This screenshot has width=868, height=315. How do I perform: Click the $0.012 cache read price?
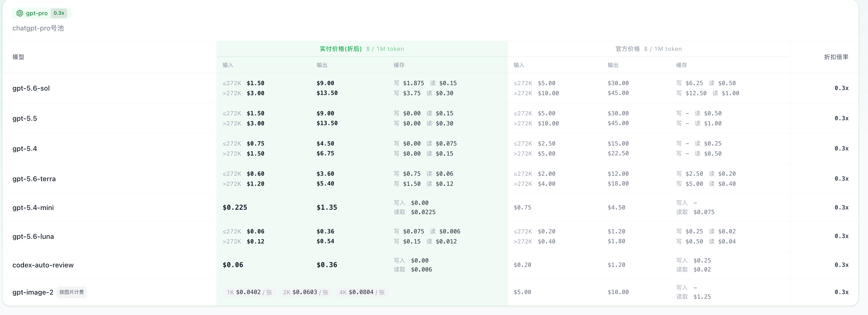446,241
